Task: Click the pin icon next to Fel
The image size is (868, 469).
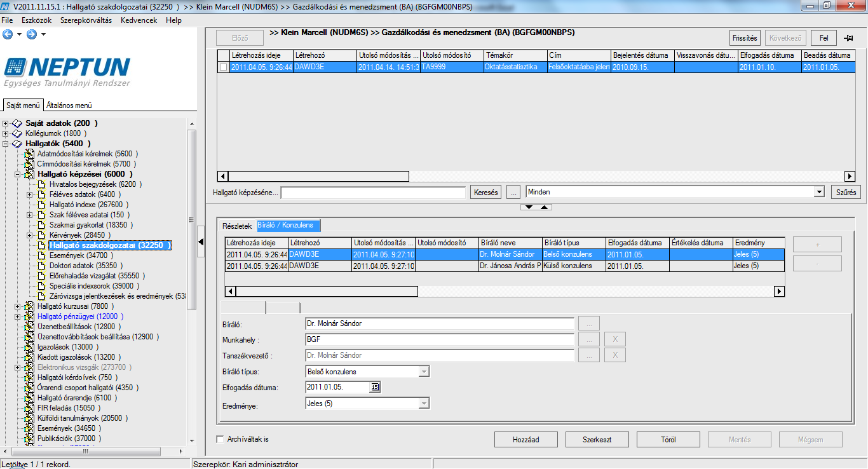Action: click(x=848, y=38)
